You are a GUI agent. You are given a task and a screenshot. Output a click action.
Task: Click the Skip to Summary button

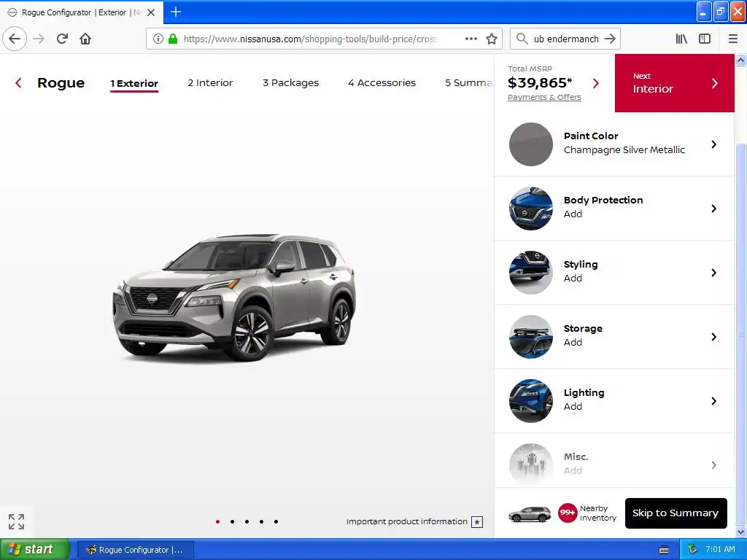point(676,513)
